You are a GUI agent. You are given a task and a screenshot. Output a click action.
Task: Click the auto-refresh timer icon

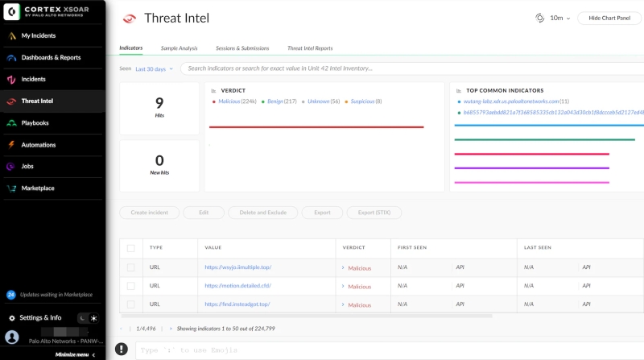click(x=539, y=18)
